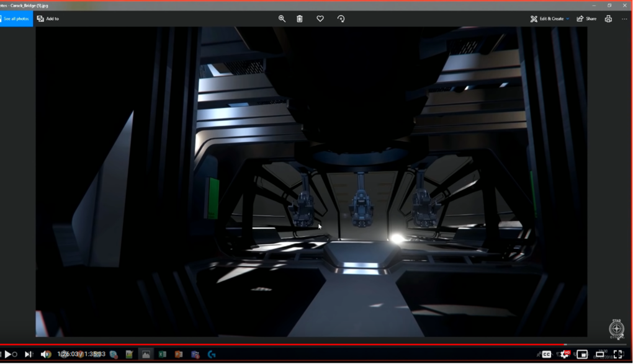Image resolution: width=633 pixels, height=364 pixels.
Task: Toggle theater mode view
Action: click(x=600, y=354)
